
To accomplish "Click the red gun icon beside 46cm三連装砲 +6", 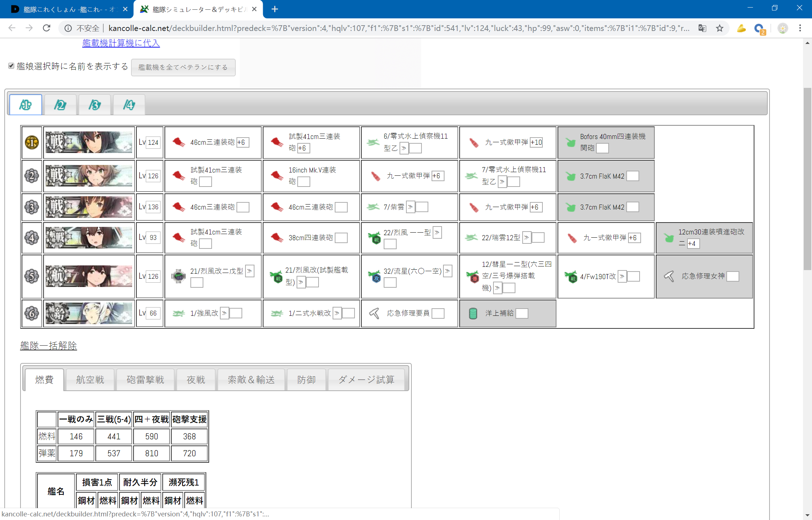I will coord(179,142).
